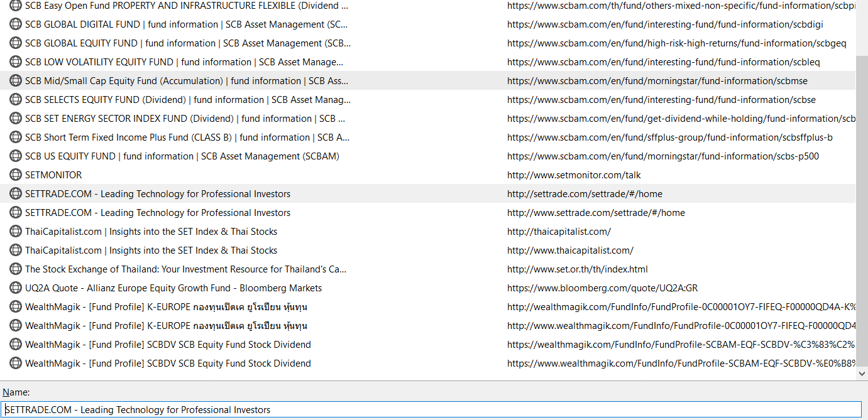The height and width of the screenshot is (420, 868).
Task: Click URL http://www.setmonitor.com/talk
Action: pos(574,175)
